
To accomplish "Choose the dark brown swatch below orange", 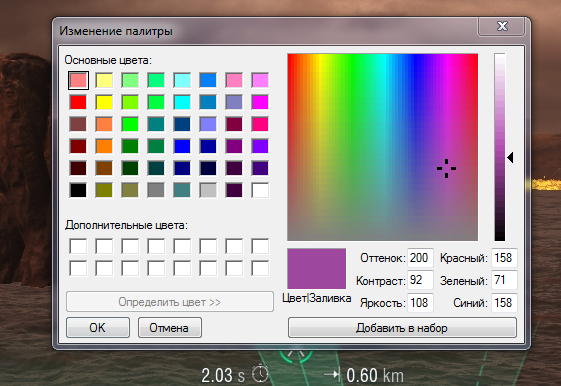I will pos(104,168).
